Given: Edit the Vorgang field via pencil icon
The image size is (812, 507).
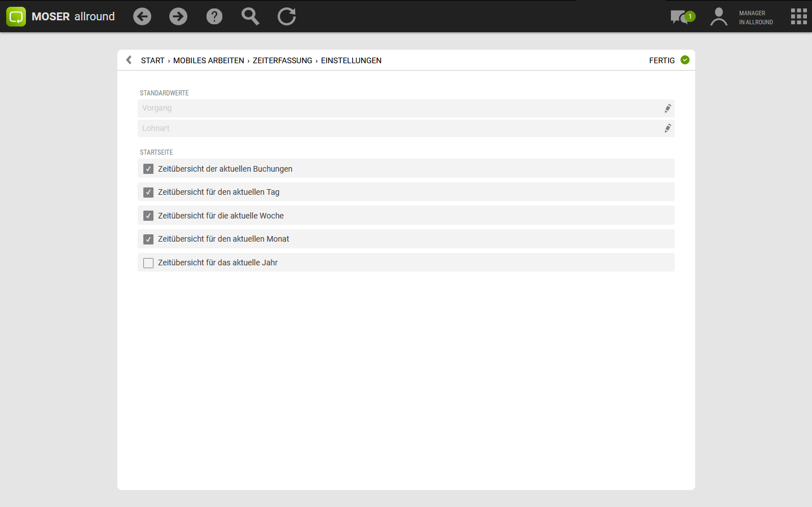Looking at the screenshot, I should pyautogui.click(x=668, y=108).
